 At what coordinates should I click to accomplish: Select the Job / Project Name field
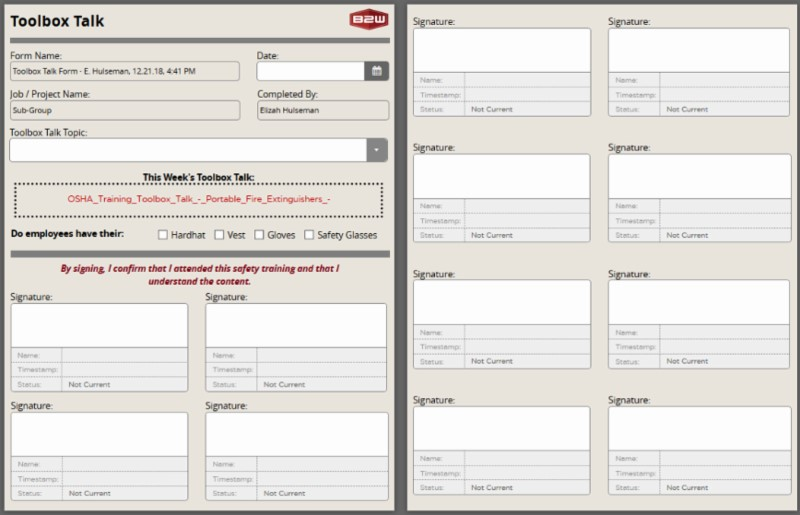[124, 110]
